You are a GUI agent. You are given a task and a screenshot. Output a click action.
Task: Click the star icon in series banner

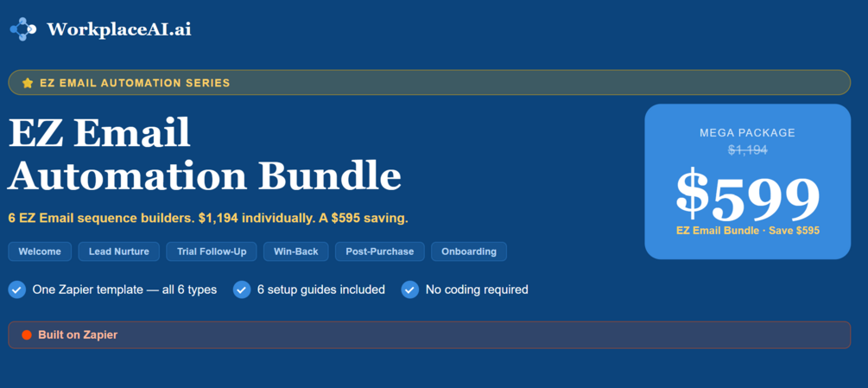(x=28, y=83)
